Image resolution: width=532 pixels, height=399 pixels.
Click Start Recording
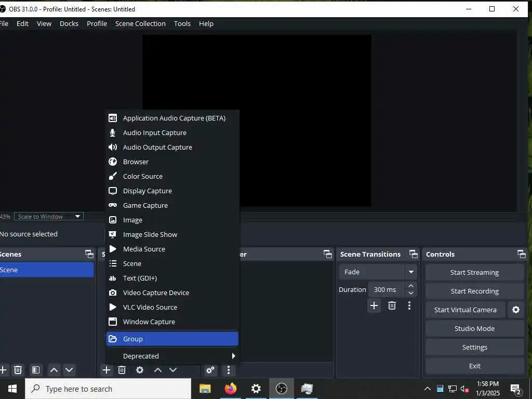pos(474,291)
